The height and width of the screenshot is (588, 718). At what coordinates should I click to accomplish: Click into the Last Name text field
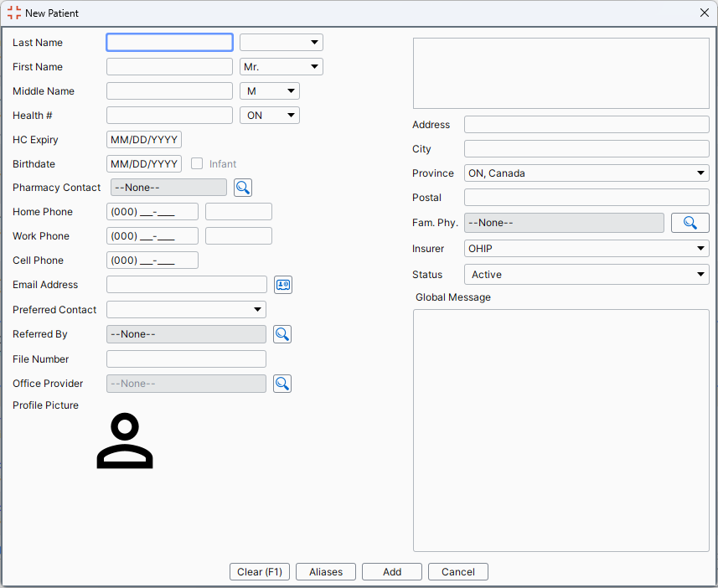point(169,43)
